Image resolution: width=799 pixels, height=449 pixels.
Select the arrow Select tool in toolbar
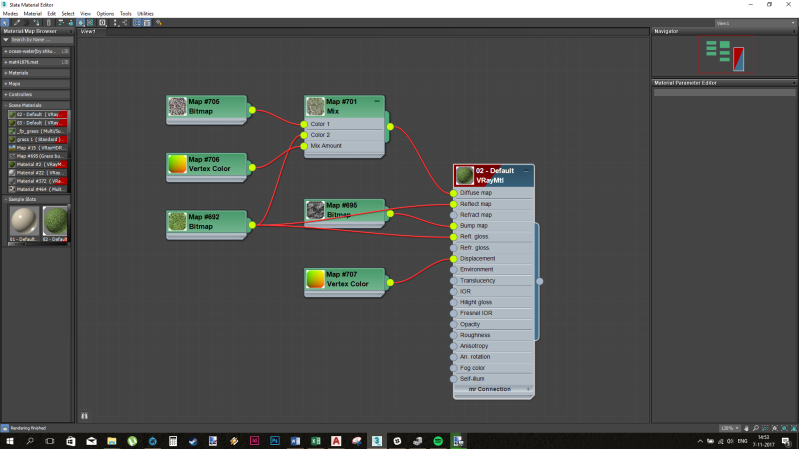coord(4,22)
